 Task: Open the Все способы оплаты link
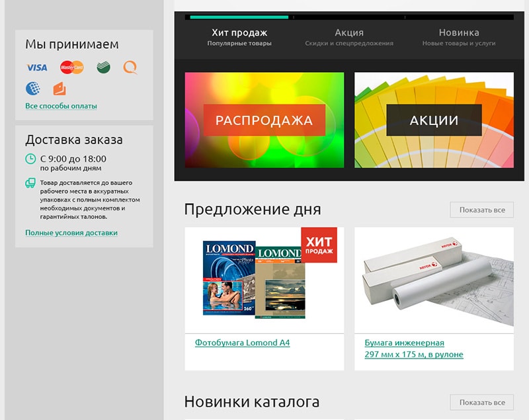(61, 106)
